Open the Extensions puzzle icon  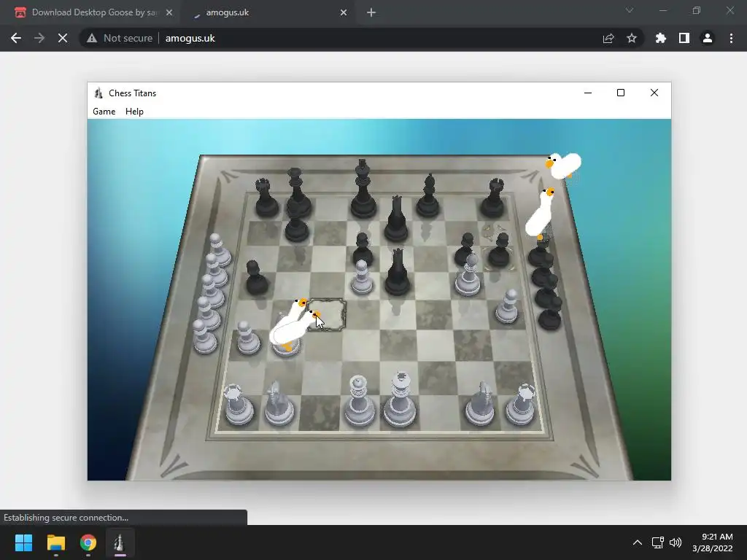[x=661, y=38]
